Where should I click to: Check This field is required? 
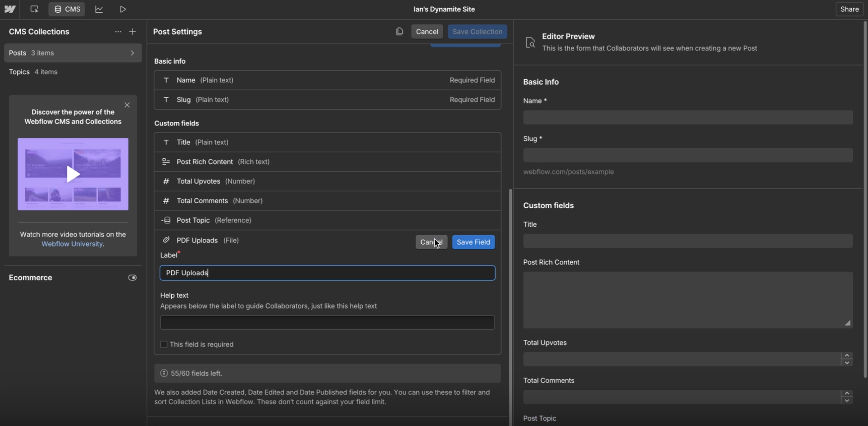[x=164, y=344]
